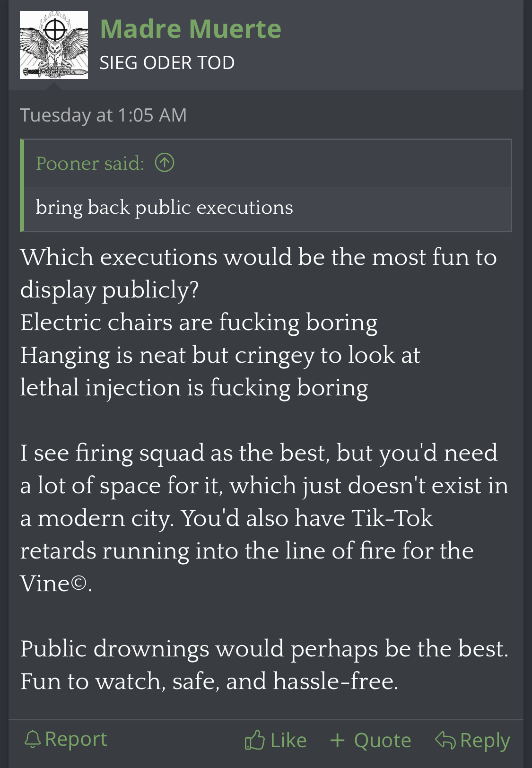Open Madre Muerte's owl avatar image
Screen dimensions: 532x768
[x=54, y=45]
